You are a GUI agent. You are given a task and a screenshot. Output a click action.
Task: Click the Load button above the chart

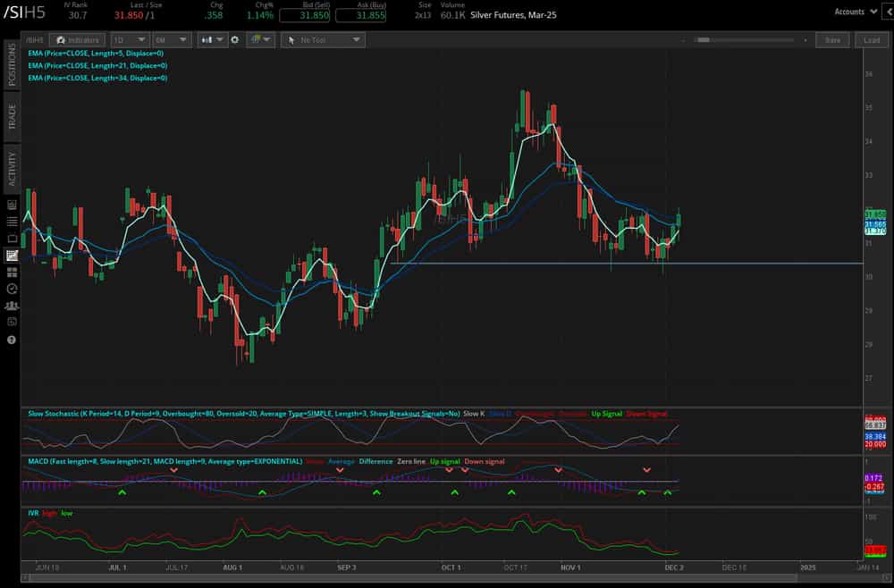pyautogui.click(x=871, y=39)
